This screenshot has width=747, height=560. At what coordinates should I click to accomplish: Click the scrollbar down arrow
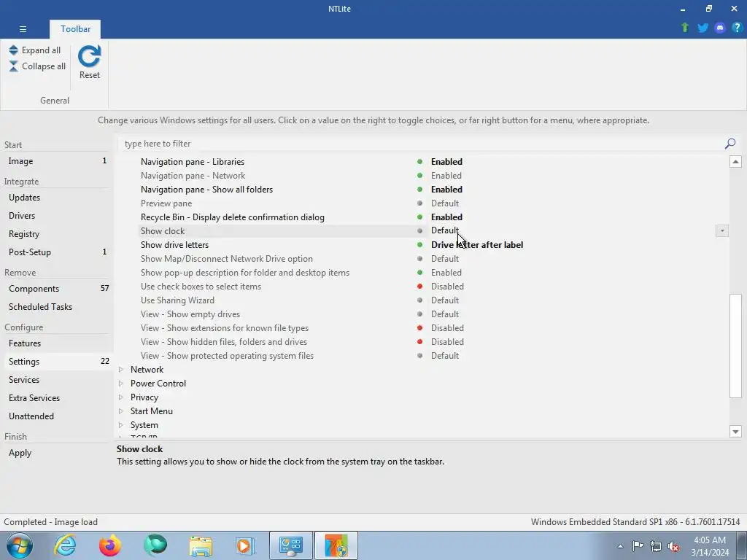tap(735, 432)
